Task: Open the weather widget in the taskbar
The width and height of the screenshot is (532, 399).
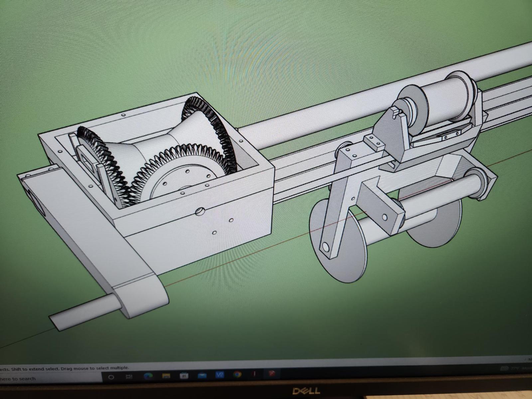Action: pyautogui.click(x=517, y=368)
